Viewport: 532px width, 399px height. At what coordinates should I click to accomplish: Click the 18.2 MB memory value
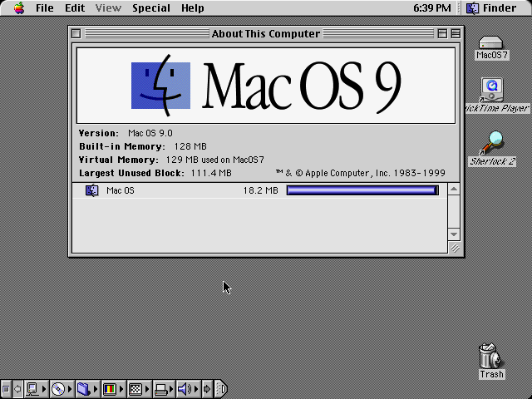tap(260, 190)
